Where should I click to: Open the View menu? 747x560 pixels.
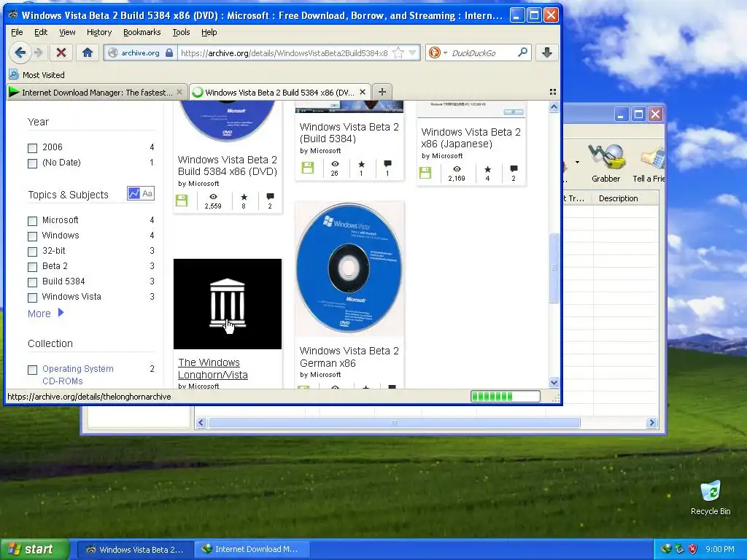[67, 32]
